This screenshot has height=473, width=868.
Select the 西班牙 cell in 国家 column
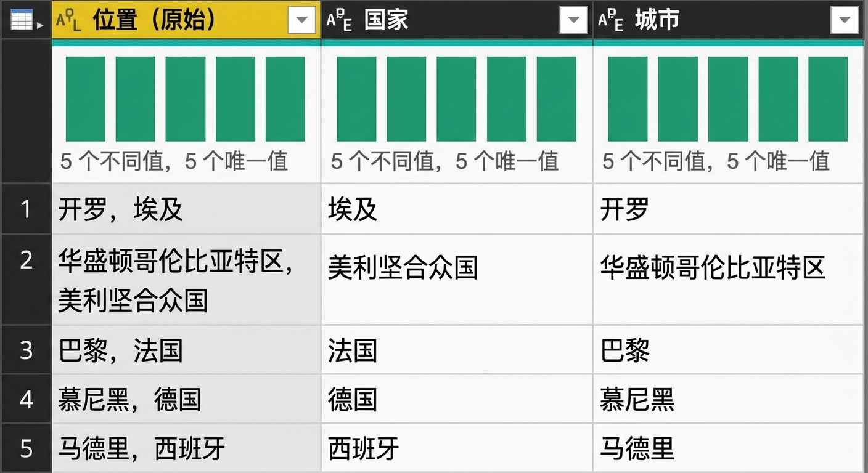tap(457, 448)
